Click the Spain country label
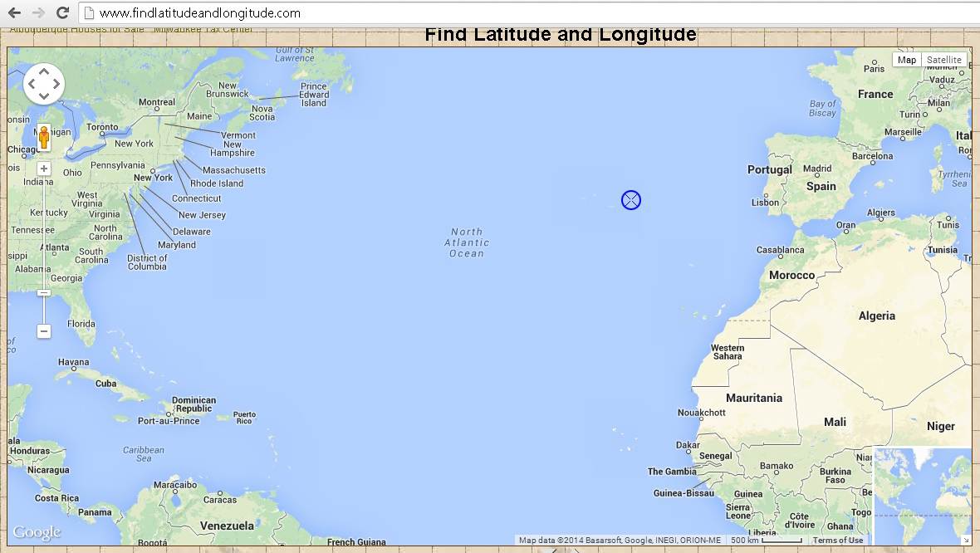This screenshot has width=980, height=553. click(x=821, y=186)
